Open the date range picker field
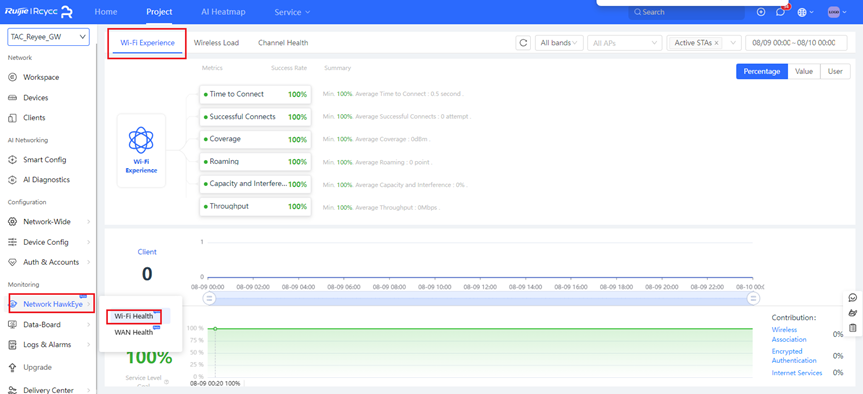 [x=796, y=43]
